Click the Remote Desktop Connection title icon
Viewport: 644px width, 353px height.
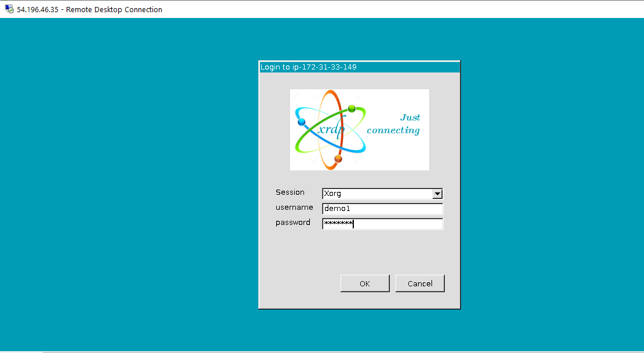(9, 9)
